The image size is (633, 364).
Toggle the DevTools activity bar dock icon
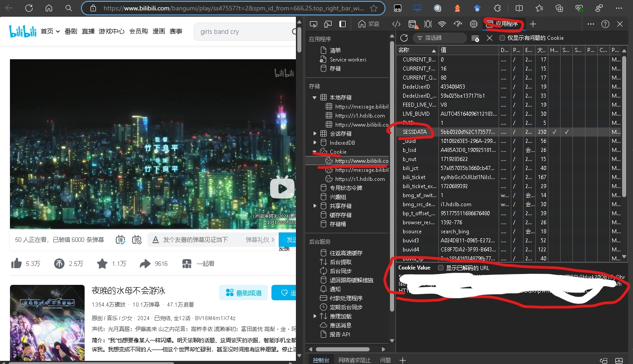[343, 24]
